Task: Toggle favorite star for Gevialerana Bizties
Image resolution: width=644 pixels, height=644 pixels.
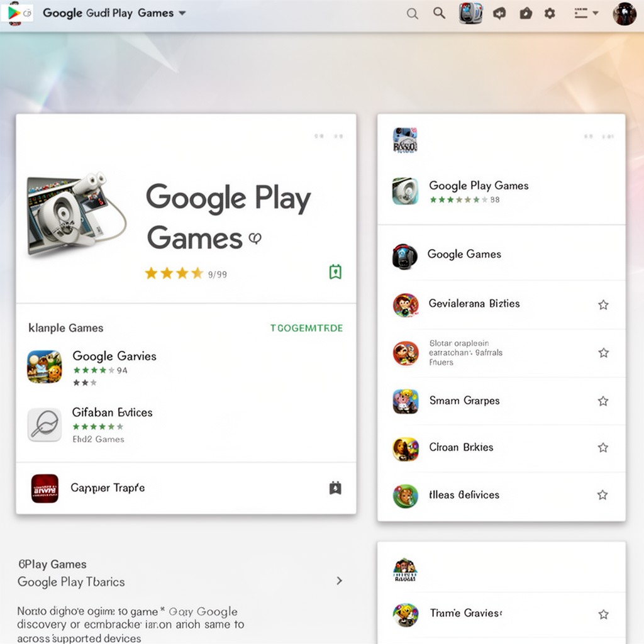Action: click(x=603, y=305)
